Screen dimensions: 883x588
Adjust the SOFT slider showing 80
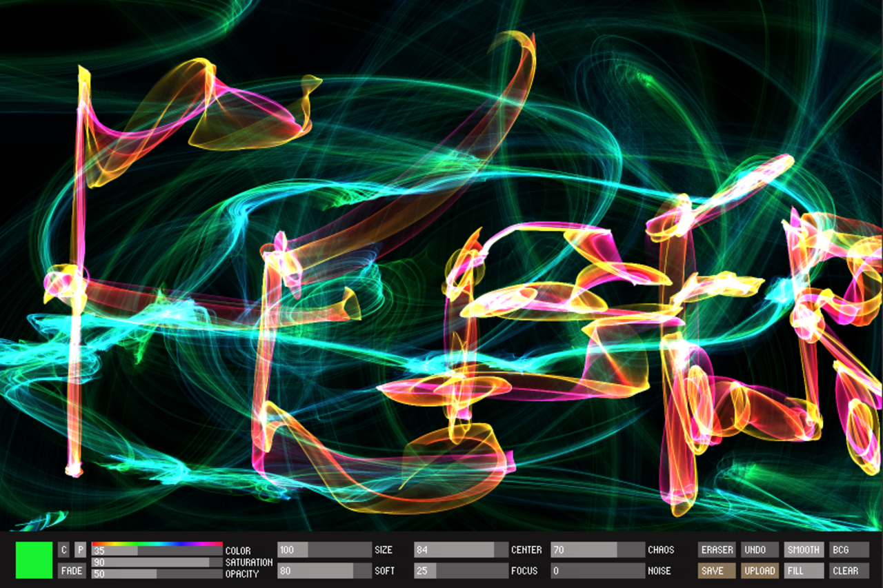coord(324,571)
